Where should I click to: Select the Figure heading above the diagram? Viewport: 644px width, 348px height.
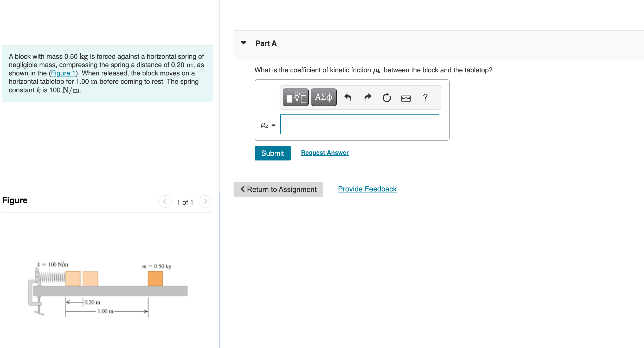point(15,200)
